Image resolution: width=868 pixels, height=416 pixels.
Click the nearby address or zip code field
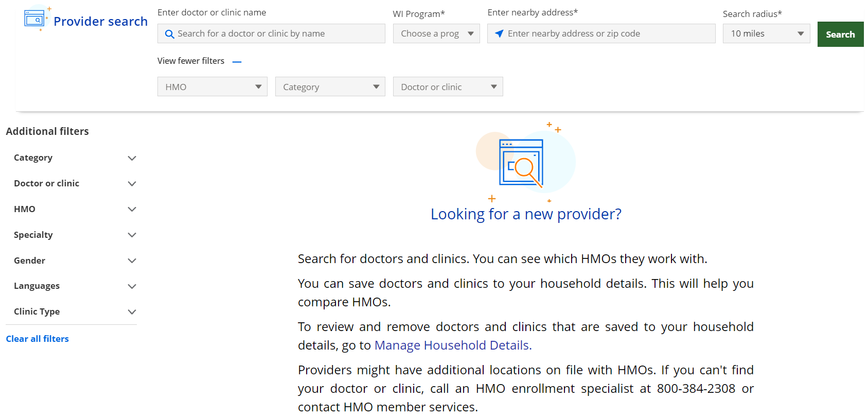[x=607, y=34]
